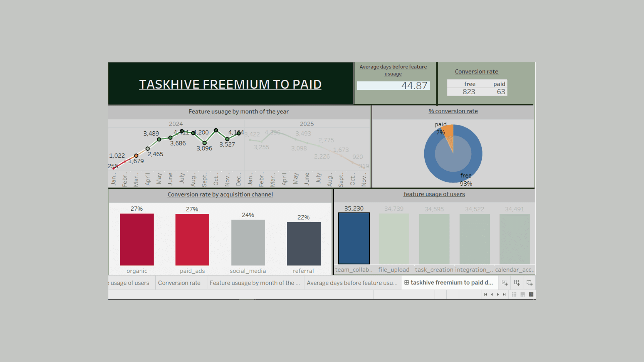
Task: Show filmstrip view of sheets
Action: (523, 294)
